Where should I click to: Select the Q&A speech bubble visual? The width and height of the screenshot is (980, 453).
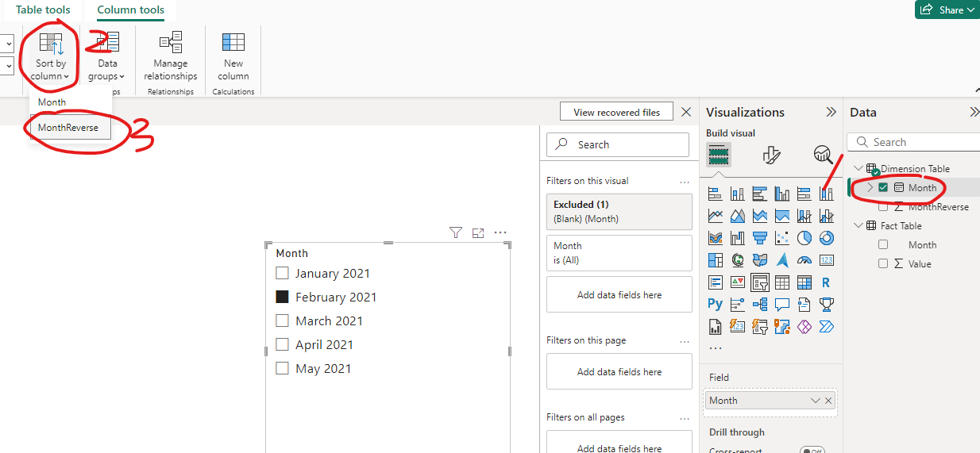click(x=782, y=305)
